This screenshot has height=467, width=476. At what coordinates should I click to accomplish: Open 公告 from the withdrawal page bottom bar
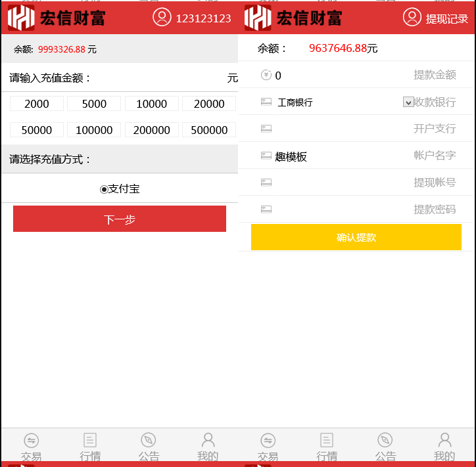385,441
